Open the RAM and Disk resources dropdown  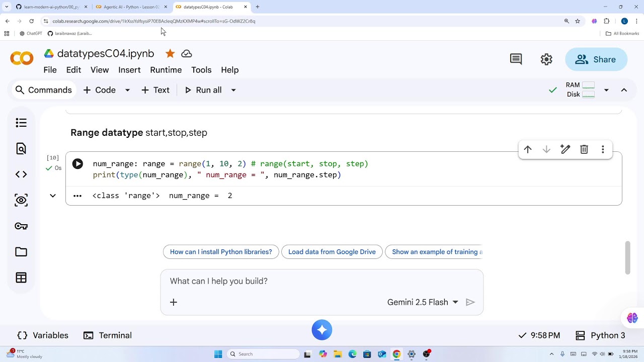606,90
